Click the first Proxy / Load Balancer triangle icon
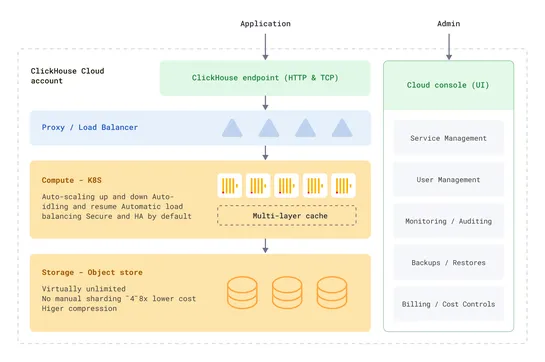This screenshot has width=545, height=362. coord(232,128)
